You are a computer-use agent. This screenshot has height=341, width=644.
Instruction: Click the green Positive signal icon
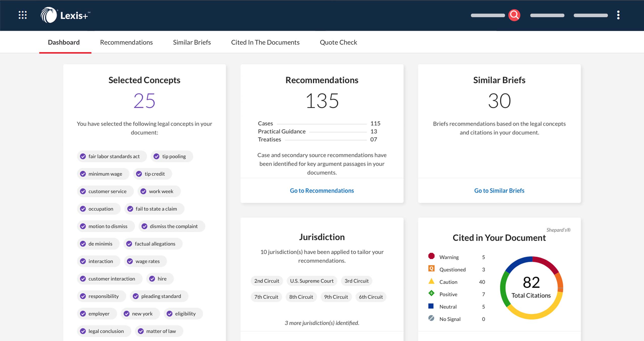432,293
